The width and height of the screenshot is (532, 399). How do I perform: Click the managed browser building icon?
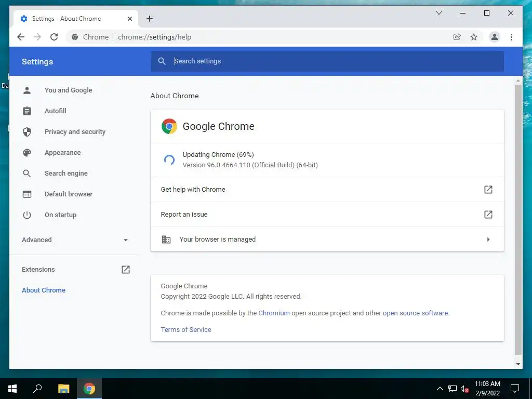pyautogui.click(x=166, y=239)
